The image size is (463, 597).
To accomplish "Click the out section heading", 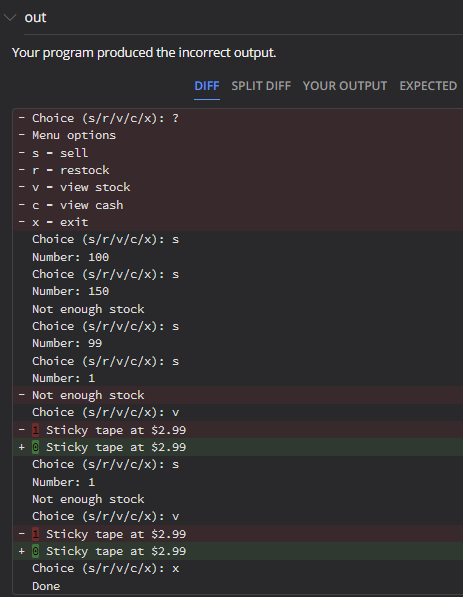I will (35, 18).
